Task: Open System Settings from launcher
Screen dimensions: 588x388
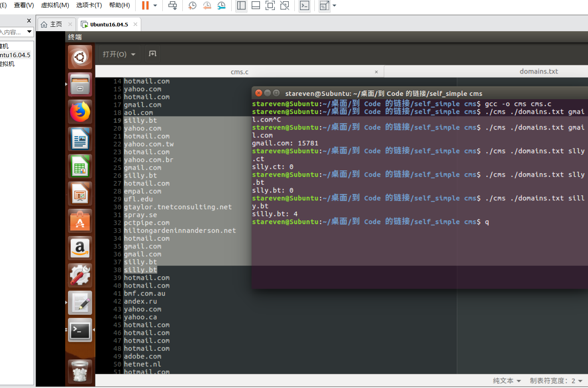Action: tap(80, 275)
